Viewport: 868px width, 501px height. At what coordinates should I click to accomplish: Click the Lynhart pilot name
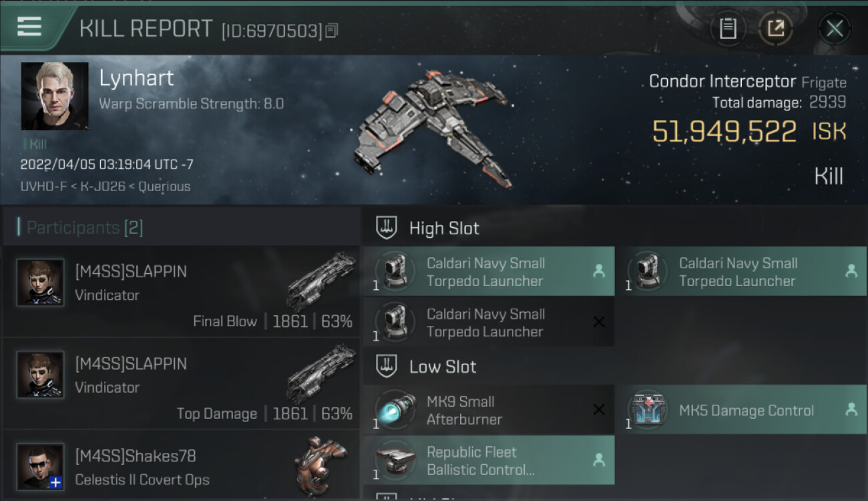pyautogui.click(x=136, y=78)
